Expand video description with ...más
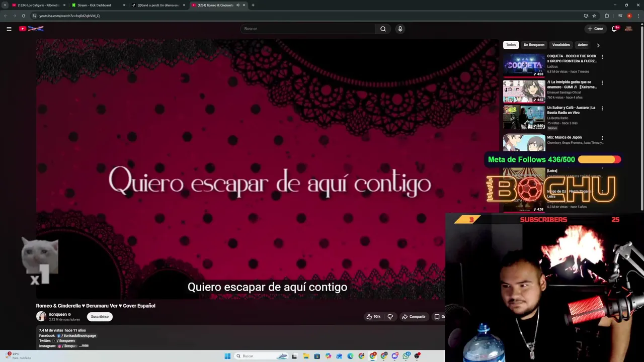This screenshot has height=362, width=644. point(84,345)
